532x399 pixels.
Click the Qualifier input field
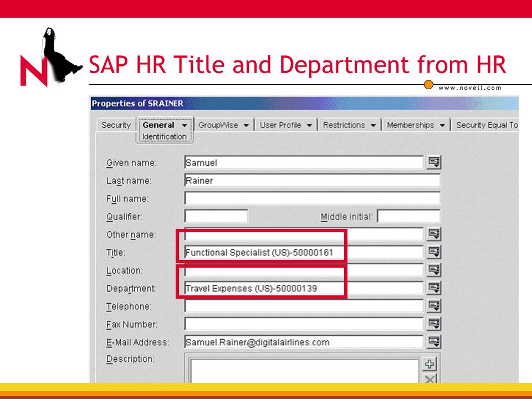click(216, 216)
